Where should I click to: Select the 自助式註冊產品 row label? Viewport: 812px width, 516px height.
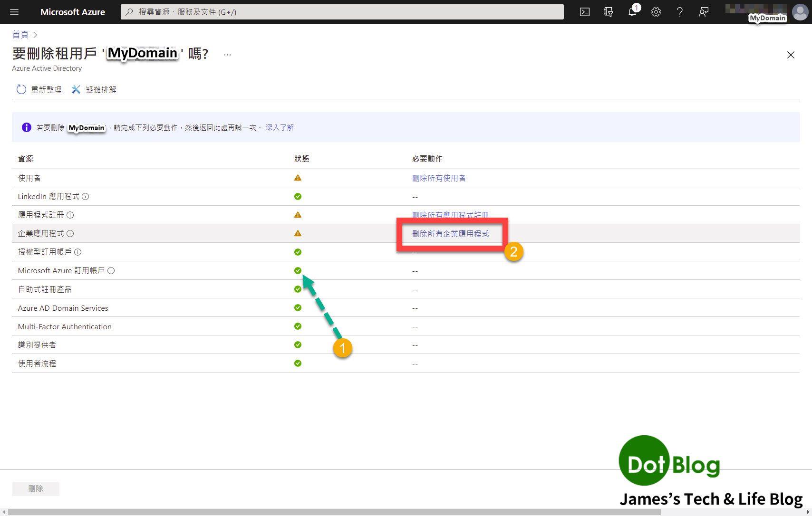[x=45, y=289]
